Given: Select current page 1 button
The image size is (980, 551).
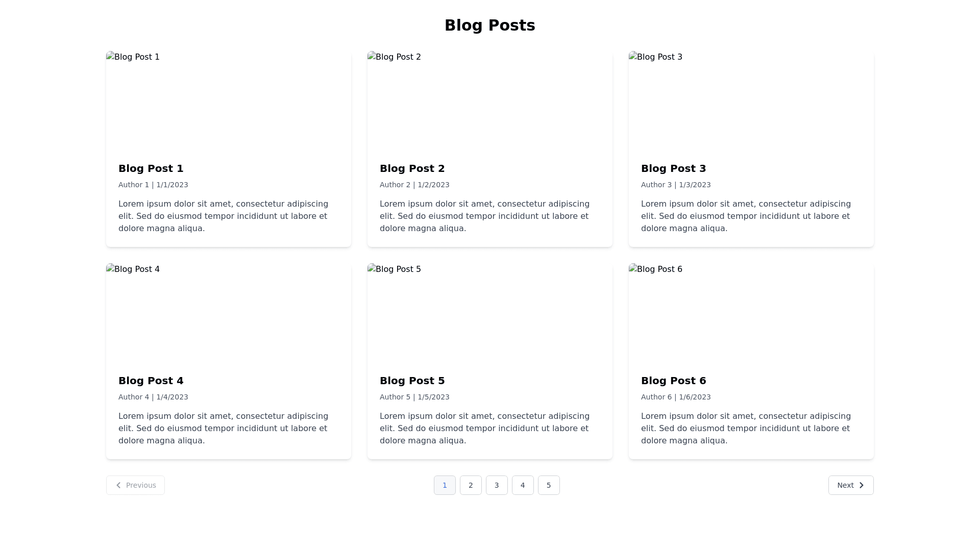Looking at the screenshot, I should [445, 485].
